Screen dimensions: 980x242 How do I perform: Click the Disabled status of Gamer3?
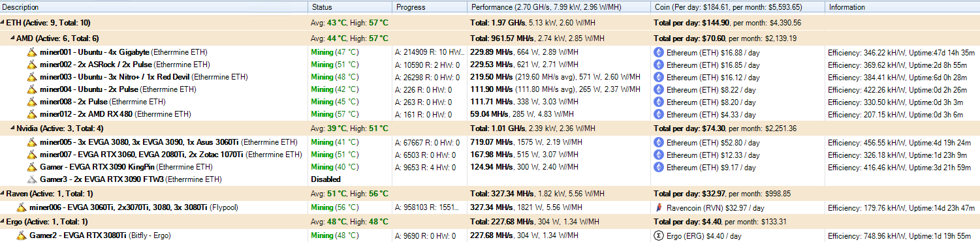(x=326, y=179)
